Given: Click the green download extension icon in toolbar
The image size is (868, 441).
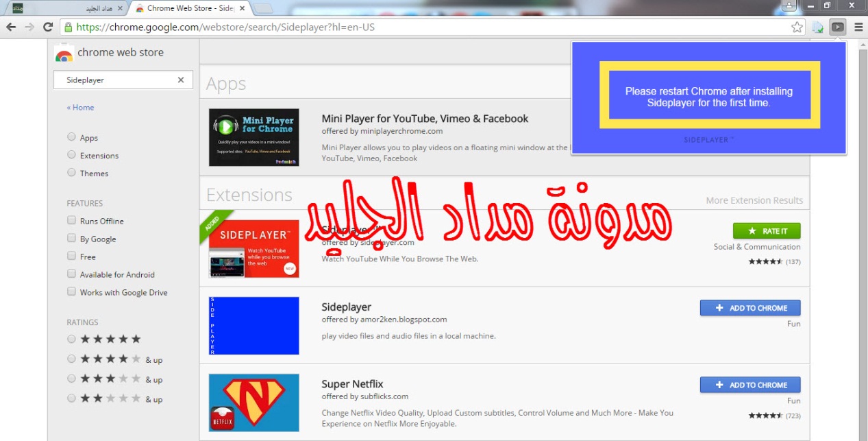Looking at the screenshot, I should click(817, 27).
